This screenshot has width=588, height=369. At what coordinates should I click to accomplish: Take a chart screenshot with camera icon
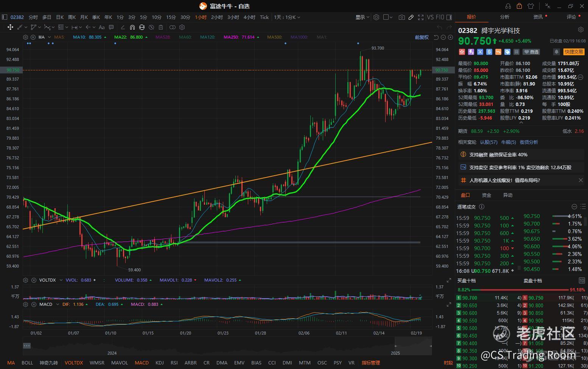(x=401, y=17)
